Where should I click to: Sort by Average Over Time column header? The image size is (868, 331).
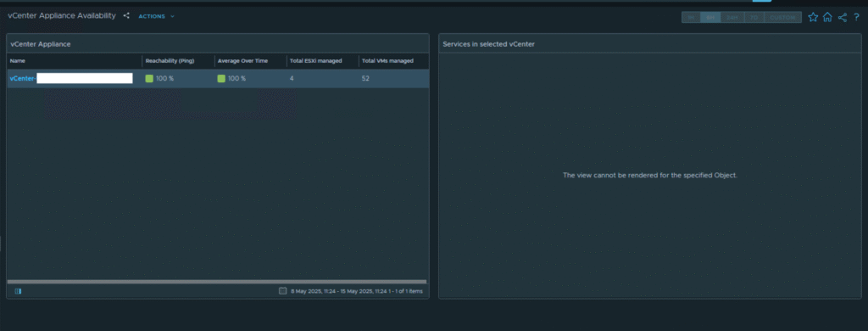point(242,61)
